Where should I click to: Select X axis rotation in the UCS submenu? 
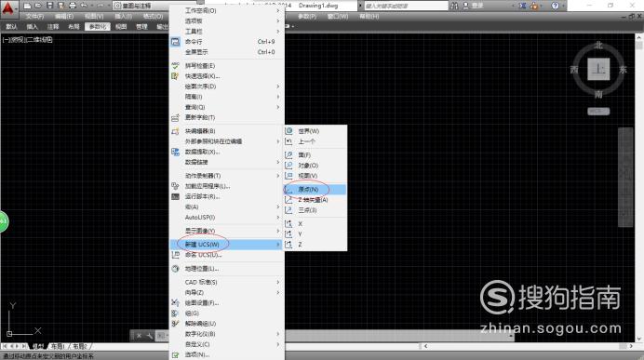tap(315, 223)
